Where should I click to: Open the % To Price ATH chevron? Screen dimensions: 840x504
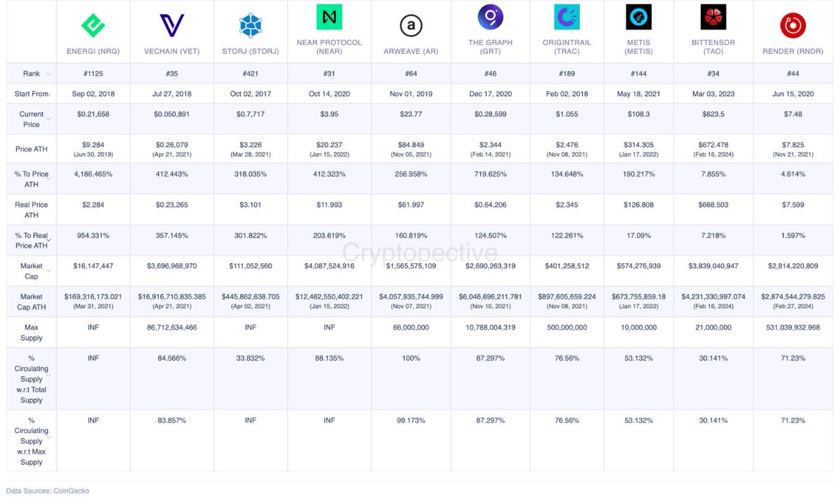pyautogui.click(x=48, y=178)
